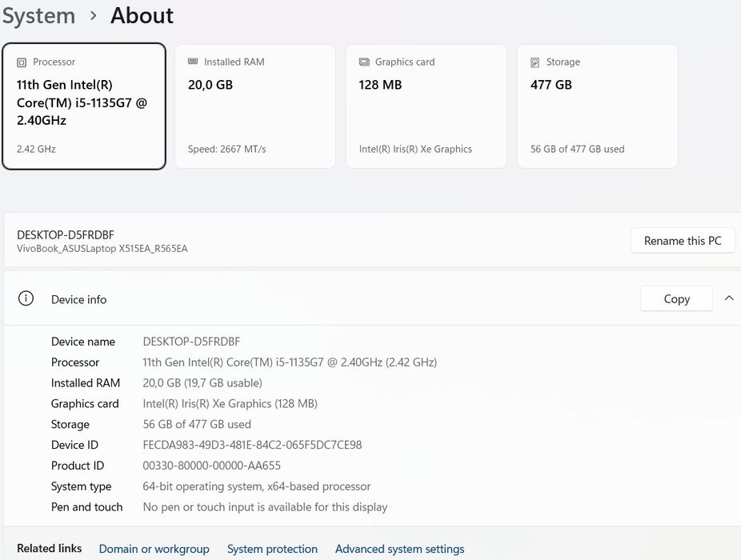
Task: Click the About breadcrumb title
Action: point(142,15)
